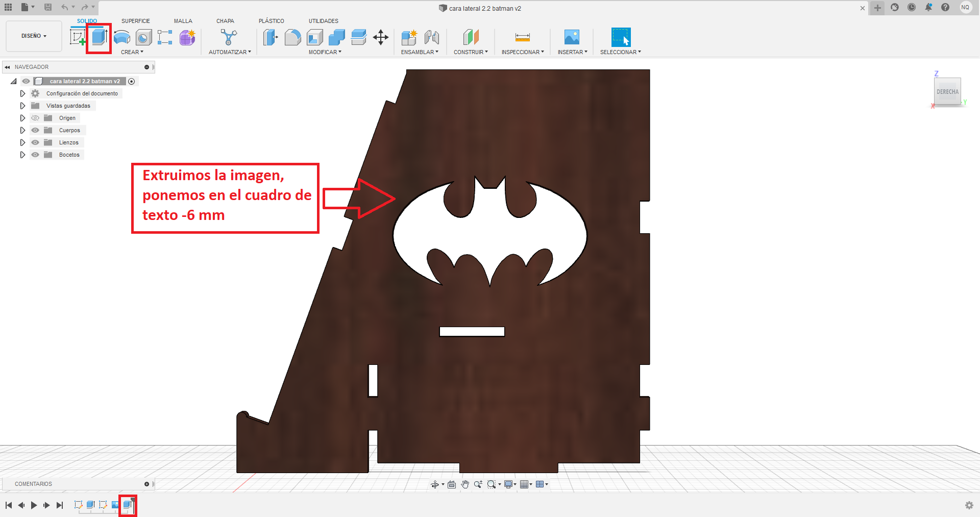
Task: Select the Fillet tool
Action: click(x=292, y=37)
